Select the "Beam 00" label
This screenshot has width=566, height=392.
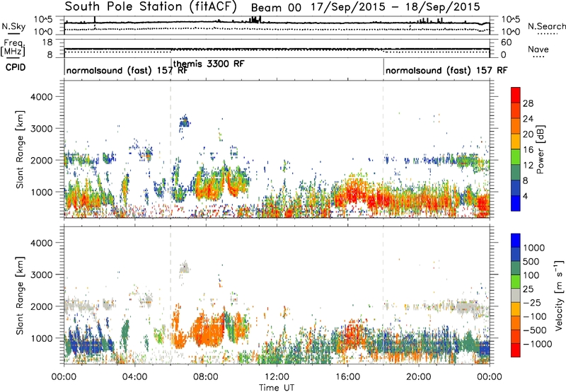(x=276, y=8)
